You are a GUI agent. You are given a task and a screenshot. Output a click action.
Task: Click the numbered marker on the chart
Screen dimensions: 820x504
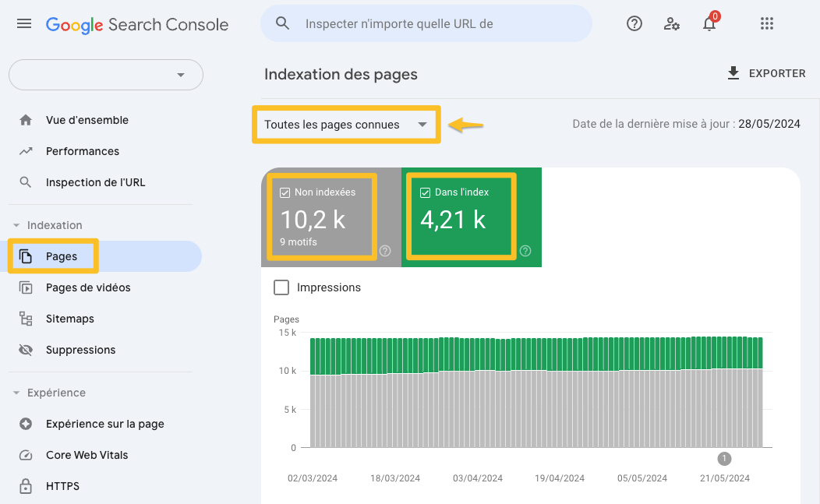723,459
